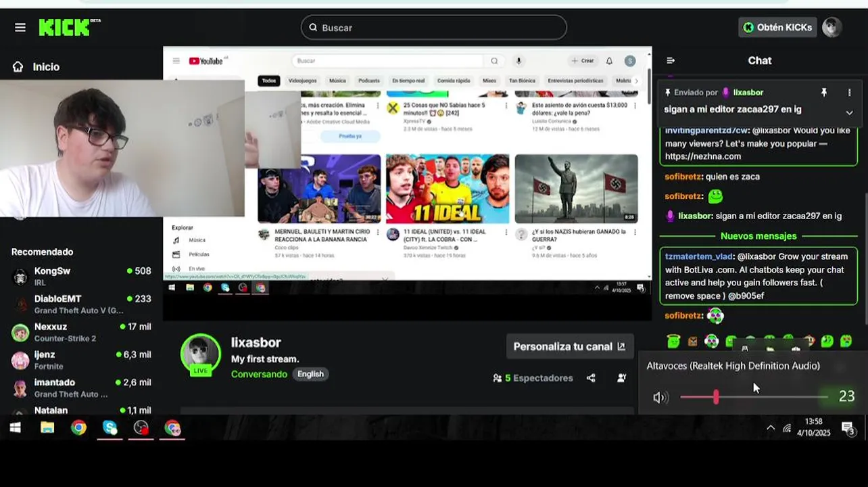This screenshot has width=868, height=487.
Task: Click 11 IDEAL video thumbnail in stream
Action: click(x=448, y=189)
